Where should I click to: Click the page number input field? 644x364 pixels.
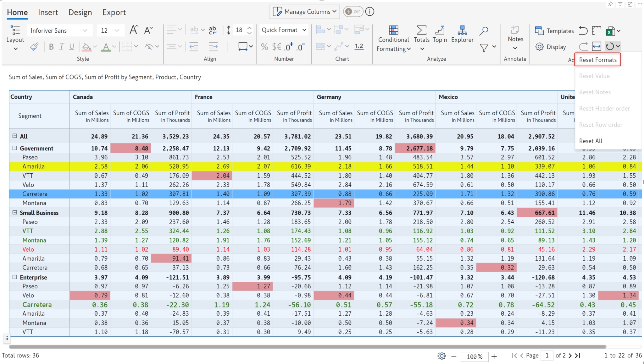(x=547, y=356)
